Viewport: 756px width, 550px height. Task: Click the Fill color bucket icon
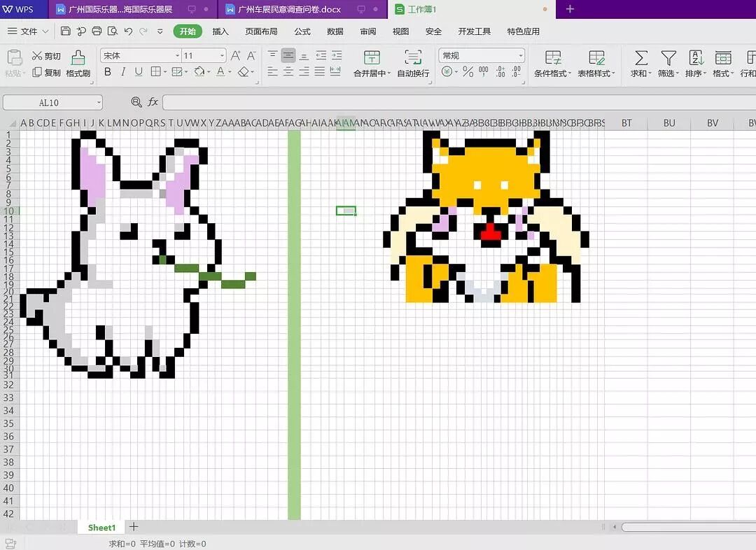coord(199,72)
